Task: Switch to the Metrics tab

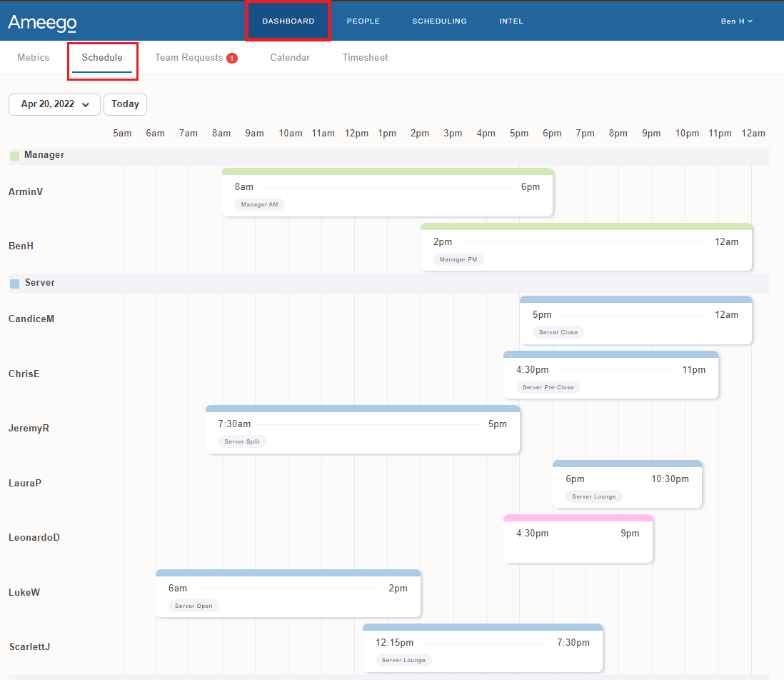Action: click(x=32, y=57)
